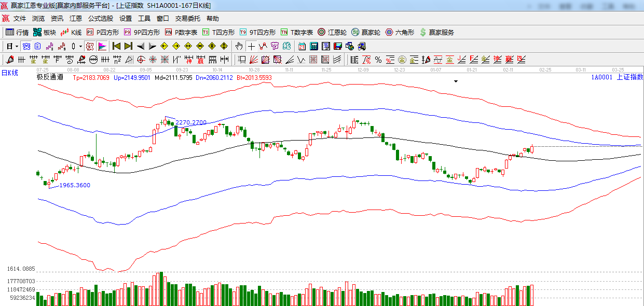This screenshot has width=644, height=306.
Task: Open the 交易委托 menu
Action: click(187, 18)
